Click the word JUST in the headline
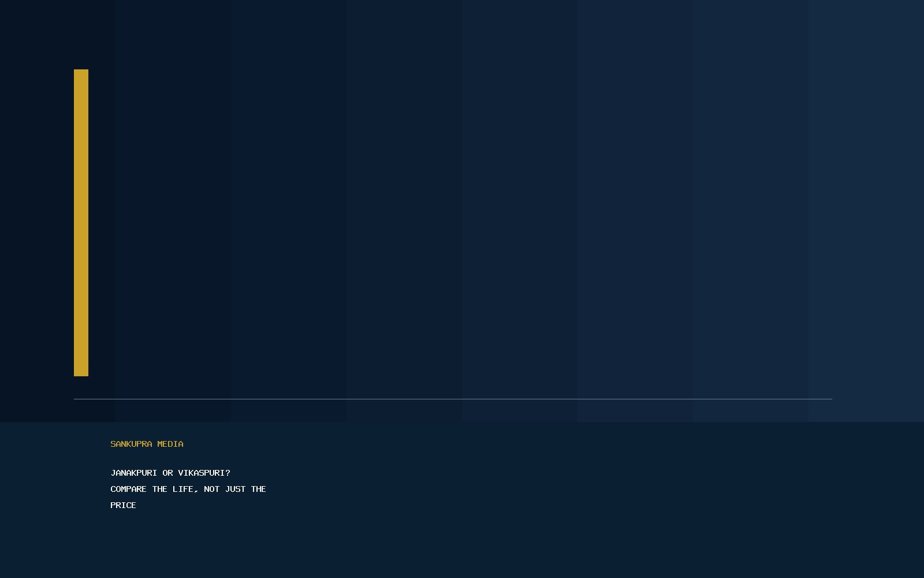 pos(235,489)
